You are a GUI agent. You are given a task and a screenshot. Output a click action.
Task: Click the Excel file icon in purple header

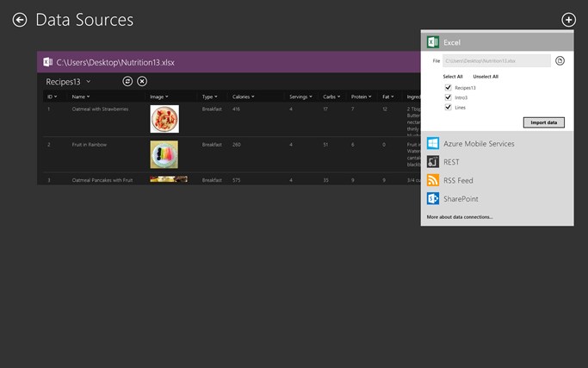click(x=47, y=62)
